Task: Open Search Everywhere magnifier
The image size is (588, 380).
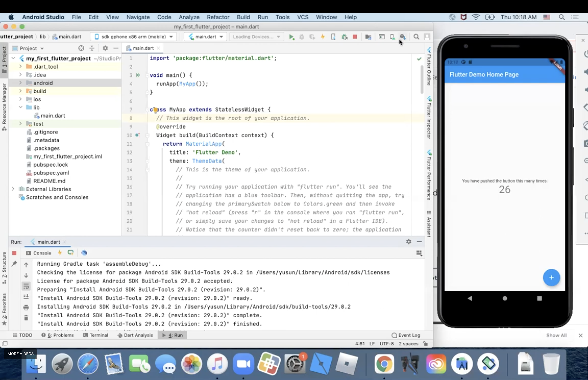Action: point(416,37)
